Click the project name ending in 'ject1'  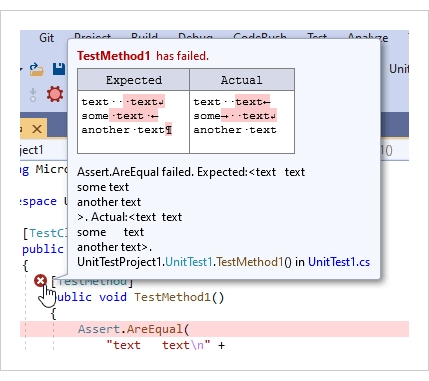[x=32, y=150]
